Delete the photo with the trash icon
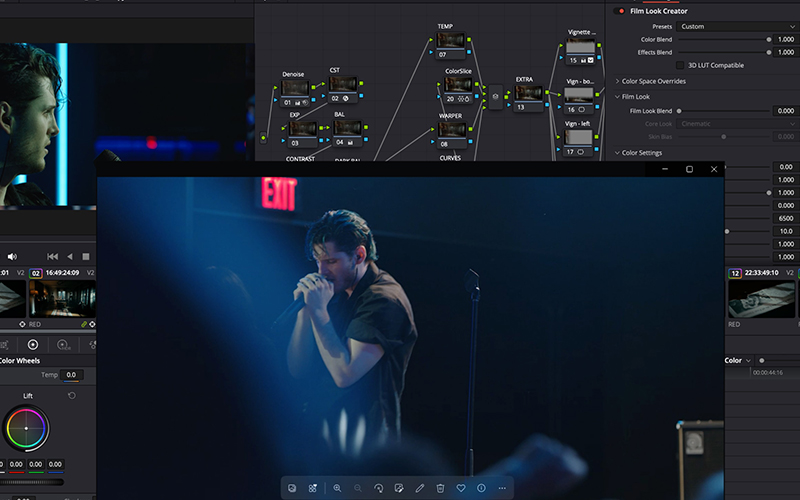The width and height of the screenshot is (800, 500). tap(440, 488)
